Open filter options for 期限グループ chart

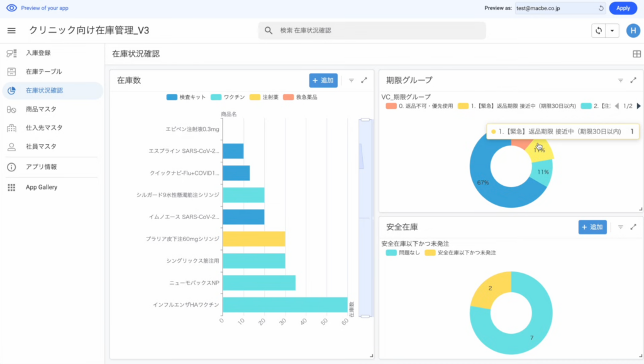coord(620,81)
